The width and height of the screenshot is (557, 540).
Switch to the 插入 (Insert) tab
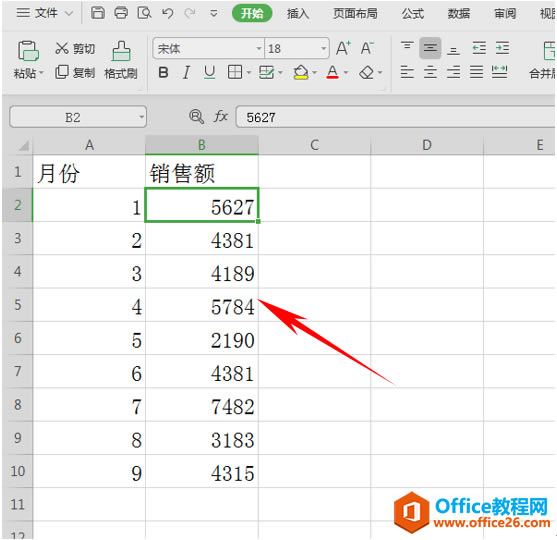[298, 14]
